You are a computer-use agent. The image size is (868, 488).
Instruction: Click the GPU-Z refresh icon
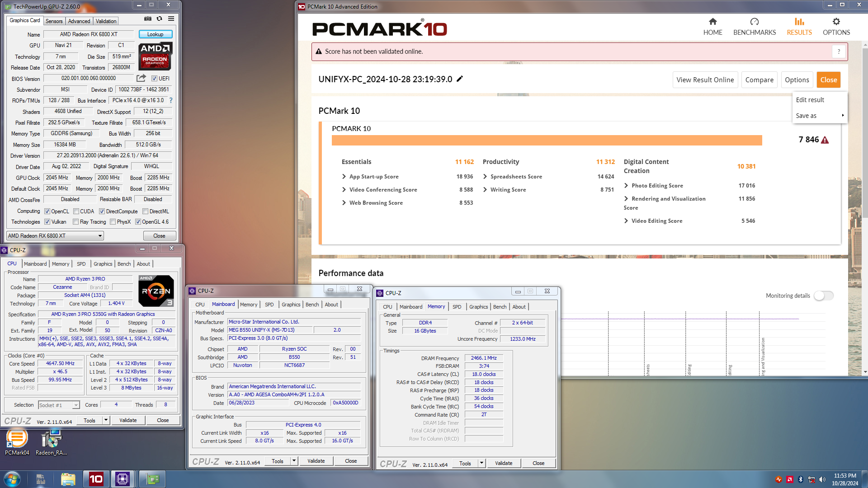tap(159, 19)
